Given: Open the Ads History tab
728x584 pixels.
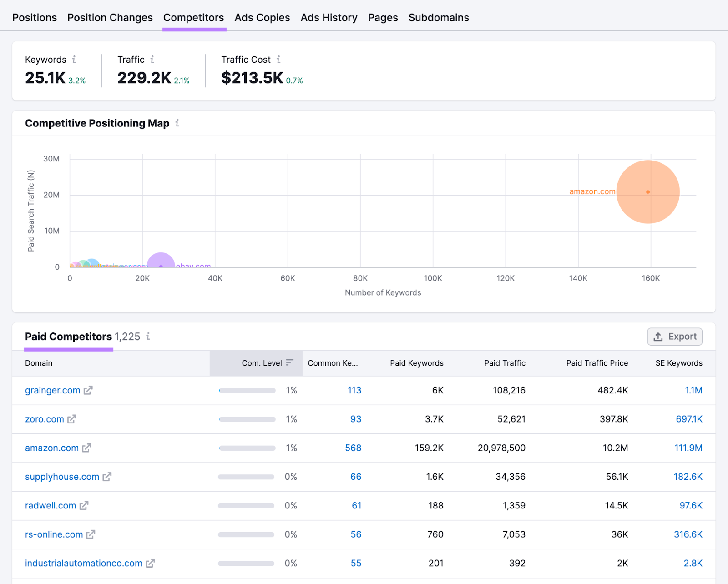Looking at the screenshot, I should (x=329, y=17).
